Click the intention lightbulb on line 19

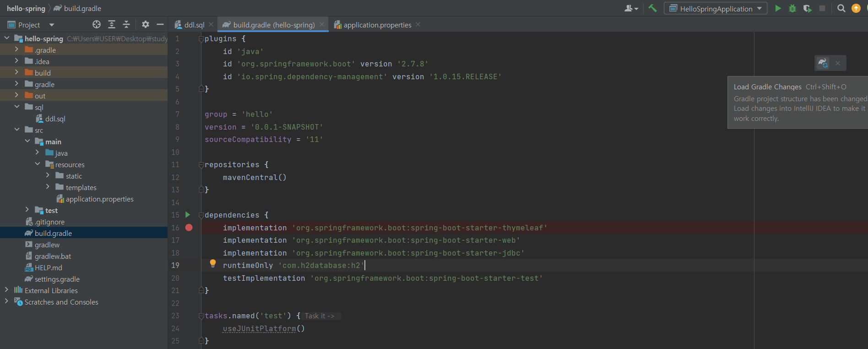(x=213, y=263)
